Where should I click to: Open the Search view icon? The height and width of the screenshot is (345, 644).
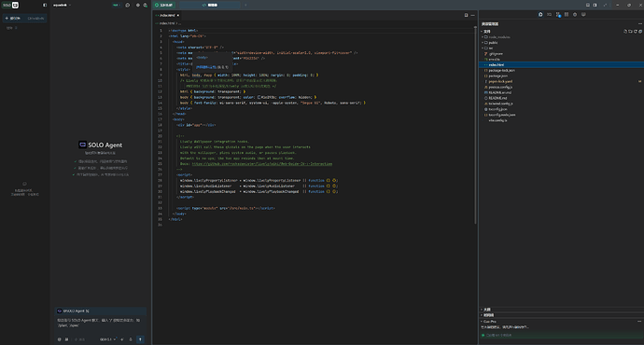[549, 14]
